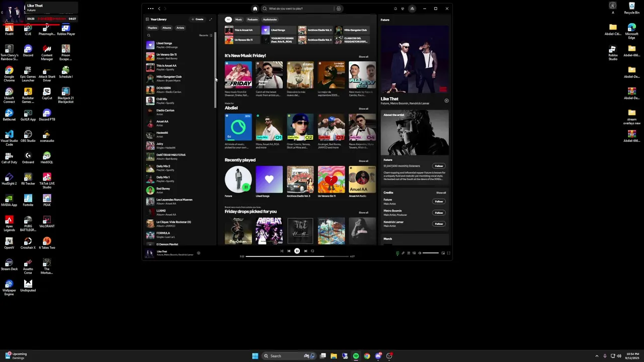Open the notifications bell in Spotify

click(395, 9)
